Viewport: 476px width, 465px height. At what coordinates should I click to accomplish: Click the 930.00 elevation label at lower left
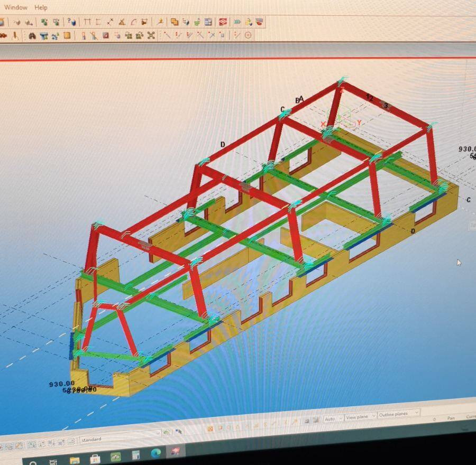(62, 384)
